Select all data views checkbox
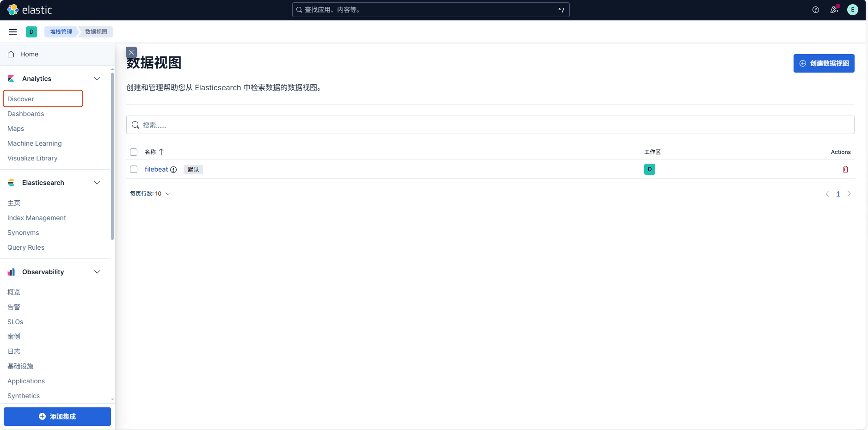Viewport: 868px width, 430px height. click(x=134, y=152)
